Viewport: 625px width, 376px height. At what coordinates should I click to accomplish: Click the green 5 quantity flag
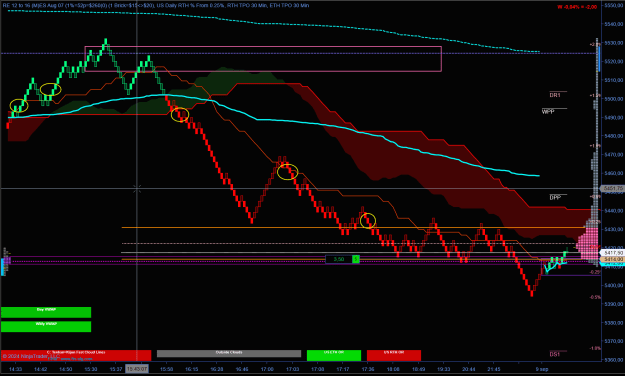(356, 260)
